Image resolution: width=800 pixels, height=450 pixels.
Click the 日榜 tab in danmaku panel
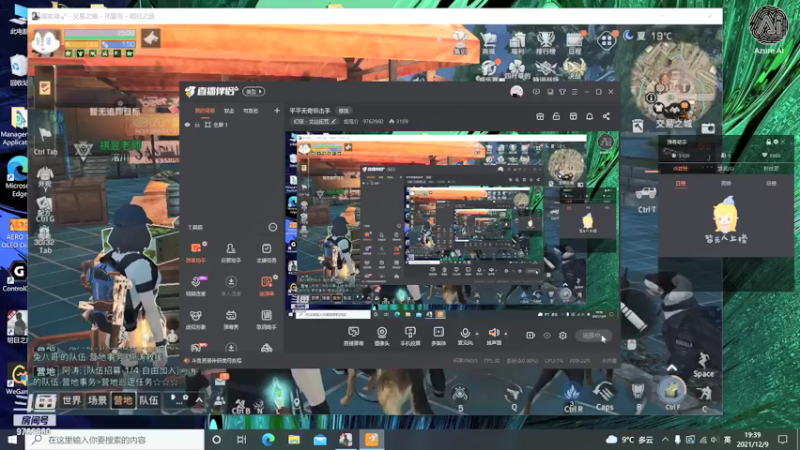pos(681,183)
